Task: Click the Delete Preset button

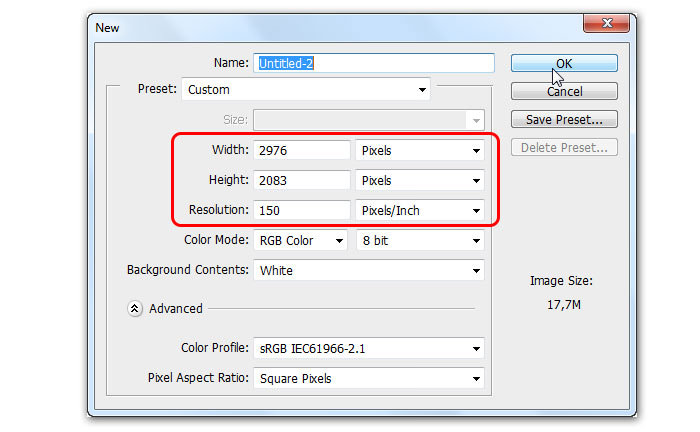Action: pyautogui.click(x=564, y=147)
